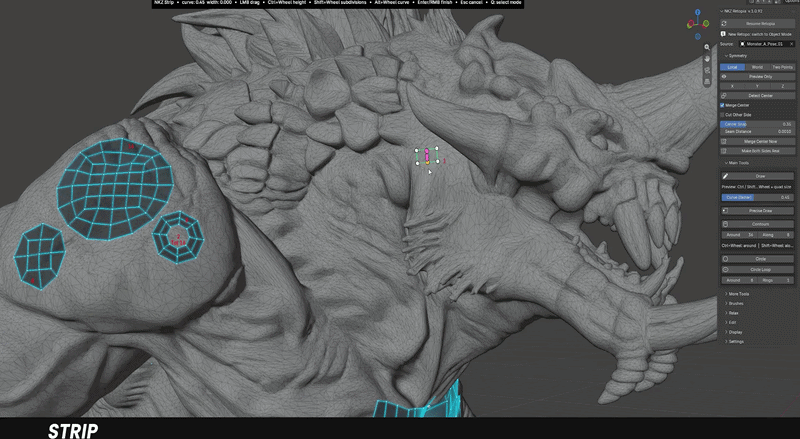
Task: Click the Contours Around count field
Action: coord(739,235)
